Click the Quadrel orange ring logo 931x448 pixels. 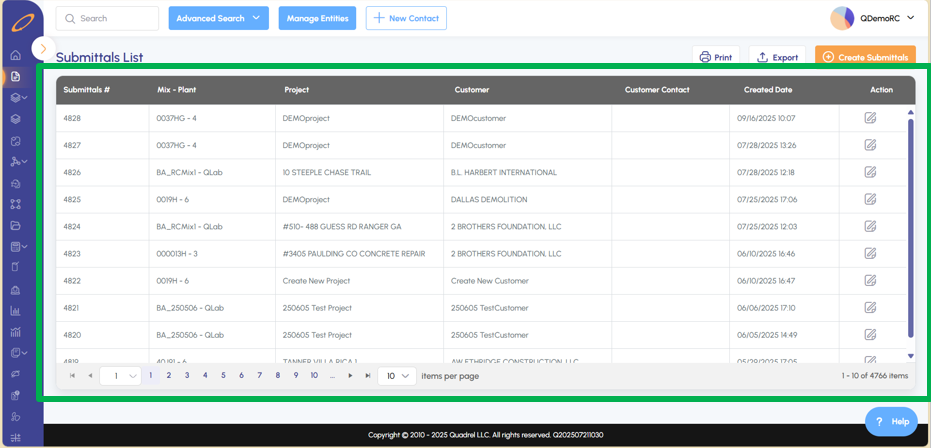pyautogui.click(x=22, y=23)
